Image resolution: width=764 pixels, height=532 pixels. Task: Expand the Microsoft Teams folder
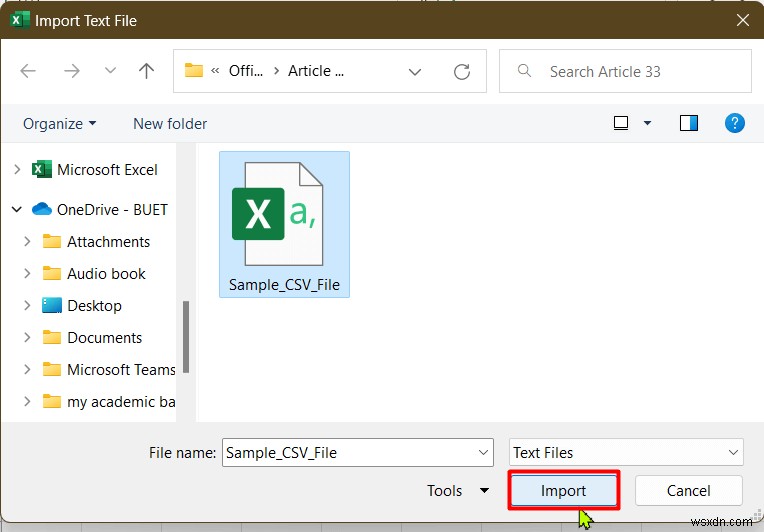click(27, 369)
